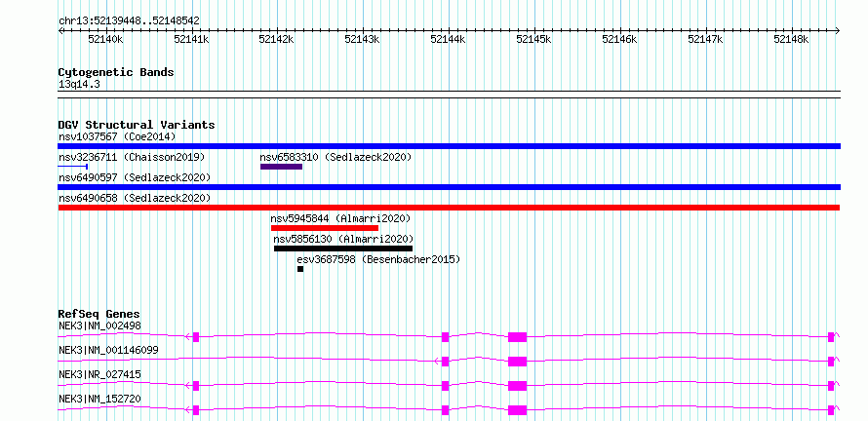Click the black nsv5856130 variant bar
This screenshot has height=421, width=868.
pyautogui.click(x=343, y=249)
